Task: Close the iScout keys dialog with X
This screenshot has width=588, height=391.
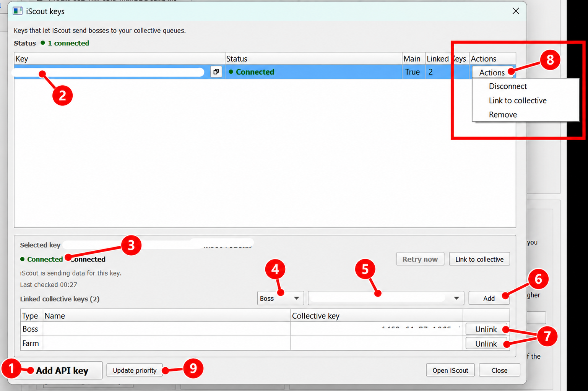Action: pyautogui.click(x=516, y=11)
